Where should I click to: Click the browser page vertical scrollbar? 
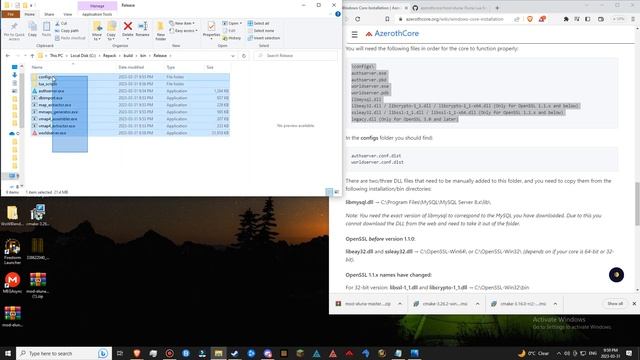pyautogui.click(x=637, y=204)
